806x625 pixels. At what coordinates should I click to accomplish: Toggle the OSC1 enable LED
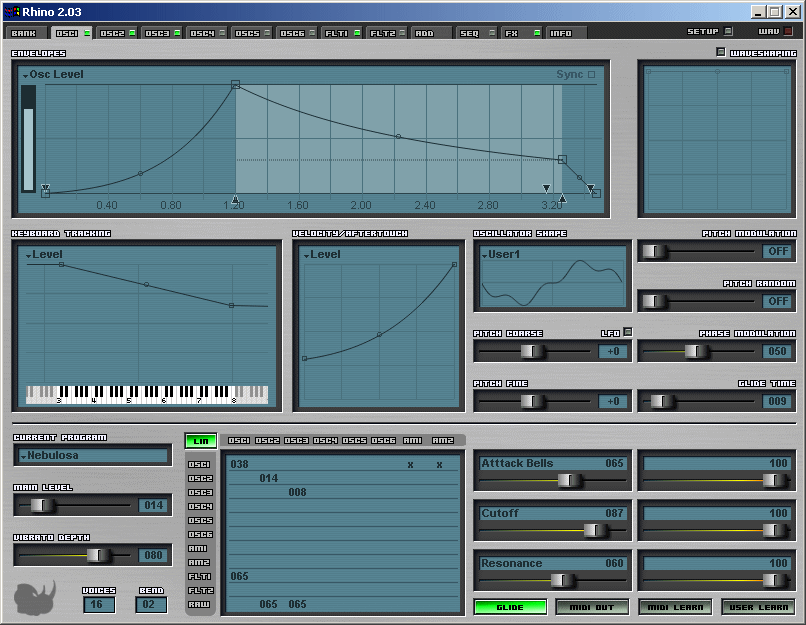click(87, 33)
